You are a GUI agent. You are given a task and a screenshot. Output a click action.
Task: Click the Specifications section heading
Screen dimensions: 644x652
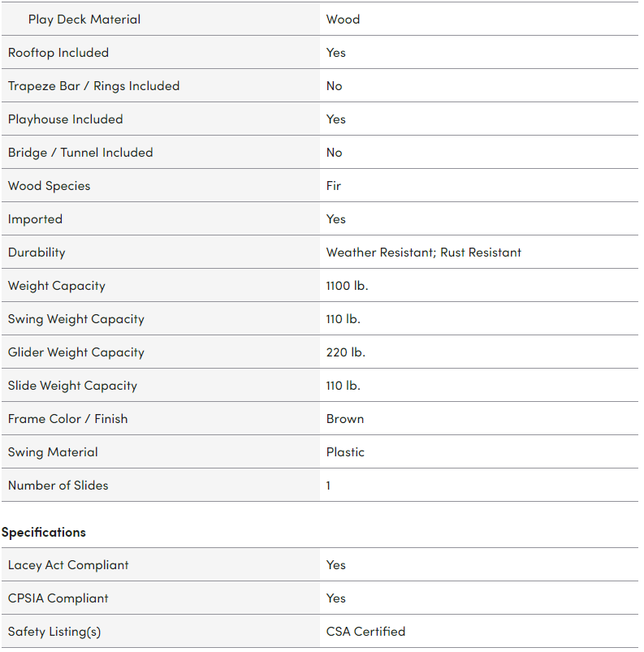[x=44, y=533]
